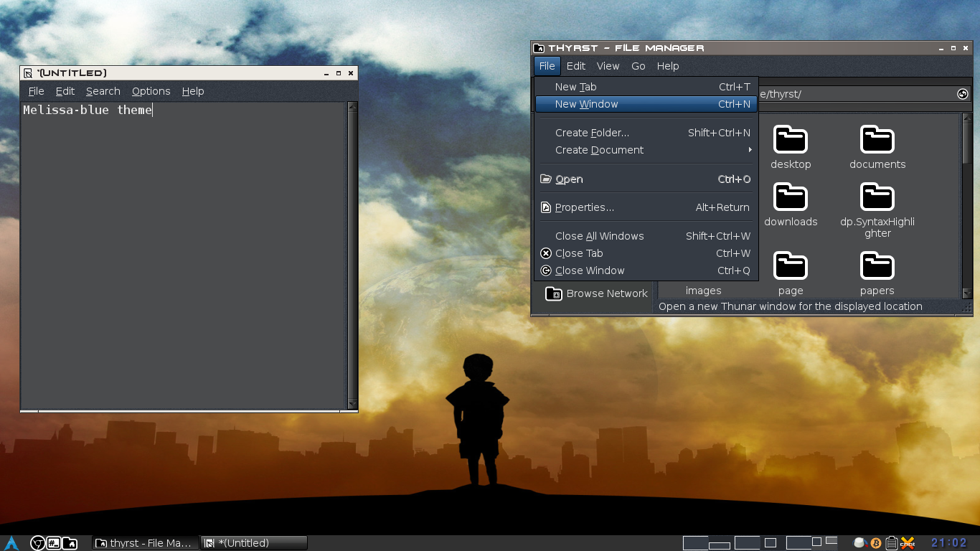
Task: Select the papers folder icon
Action: coord(877,266)
